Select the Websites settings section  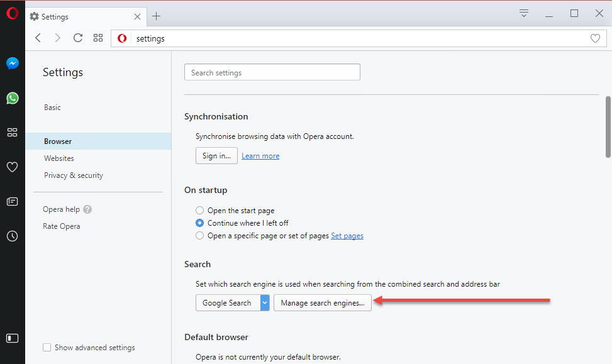pos(58,158)
